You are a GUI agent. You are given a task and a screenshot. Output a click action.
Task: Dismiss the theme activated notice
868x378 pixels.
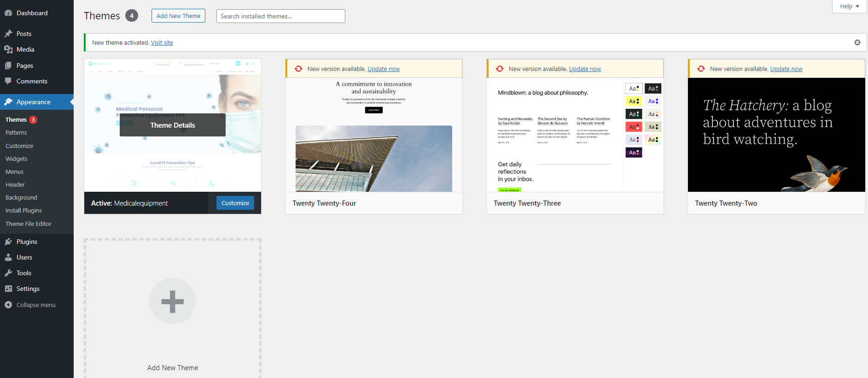[857, 42]
